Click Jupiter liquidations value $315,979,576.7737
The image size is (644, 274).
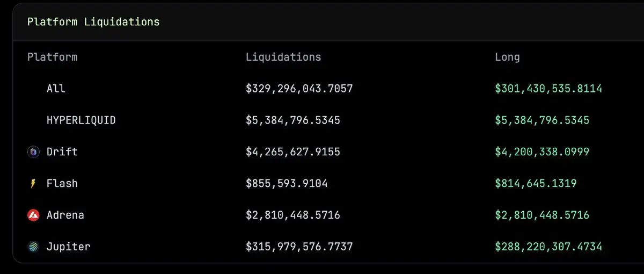coord(299,247)
